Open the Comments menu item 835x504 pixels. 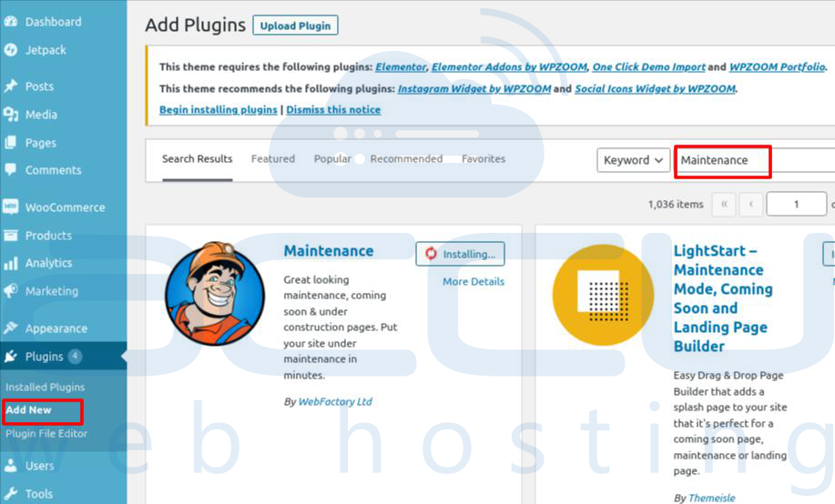coord(53,170)
